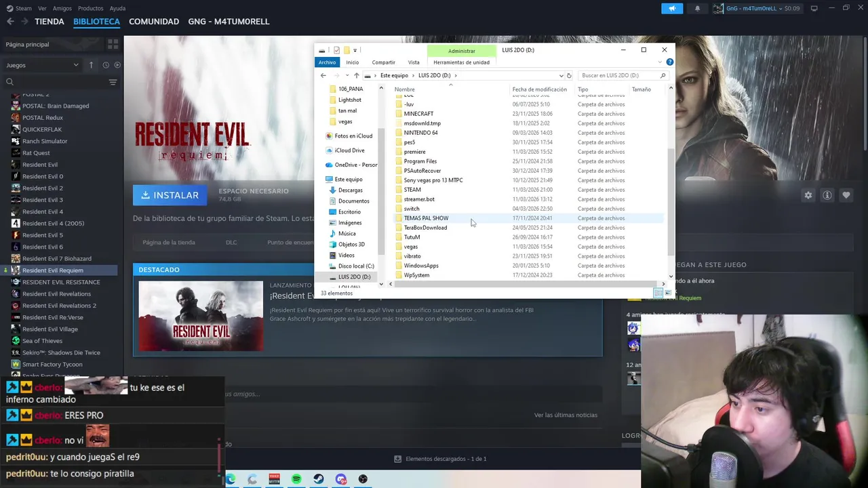Open game settings gear for Resident Evil Requiem
The width and height of the screenshot is (868, 488).
coord(808,195)
